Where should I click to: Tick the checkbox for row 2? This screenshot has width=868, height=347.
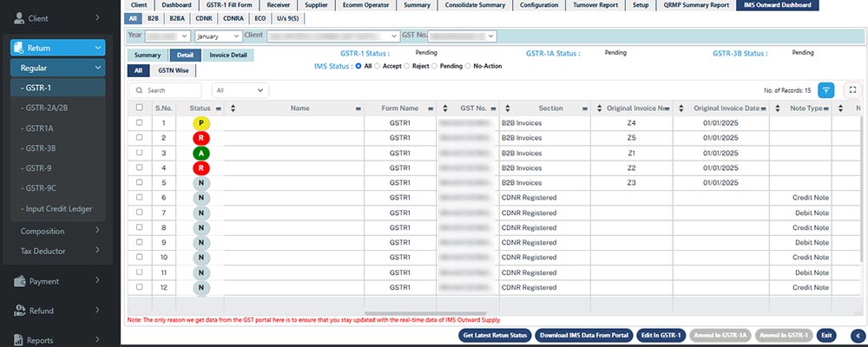coord(140,138)
